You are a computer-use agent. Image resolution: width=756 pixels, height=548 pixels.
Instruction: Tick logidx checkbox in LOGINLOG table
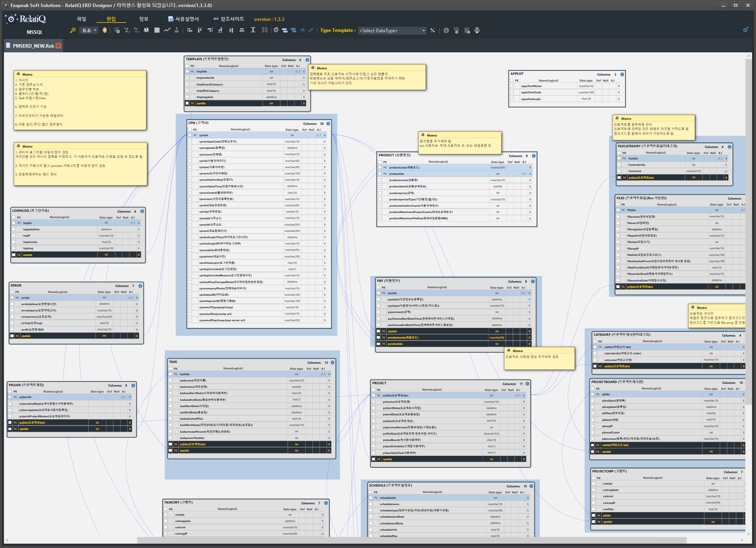[14, 223]
